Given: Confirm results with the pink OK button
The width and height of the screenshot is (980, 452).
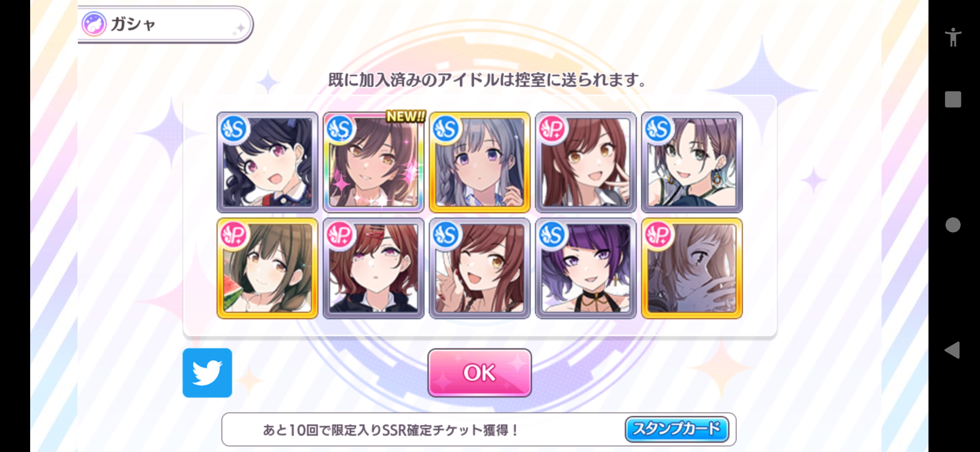Looking at the screenshot, I should 479,373.
